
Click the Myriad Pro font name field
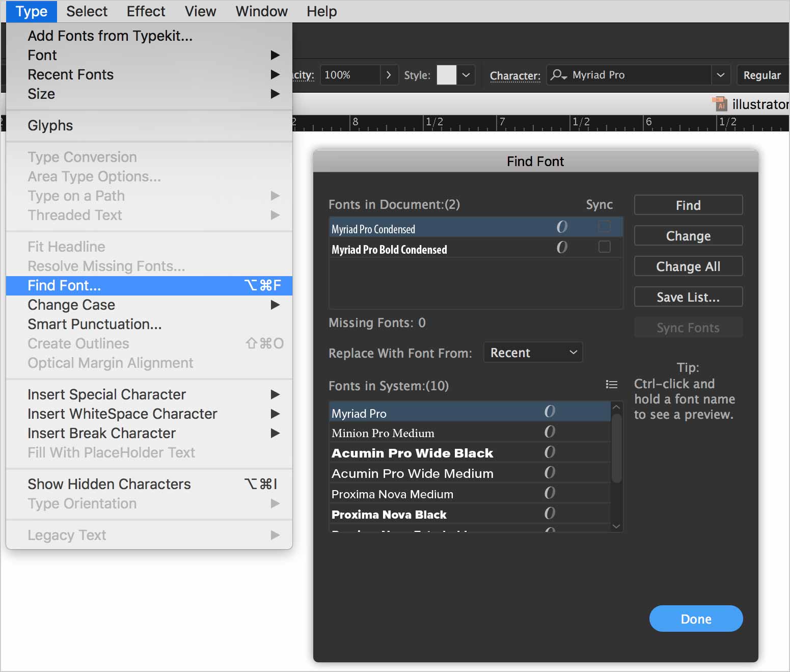tap(640, 75)
